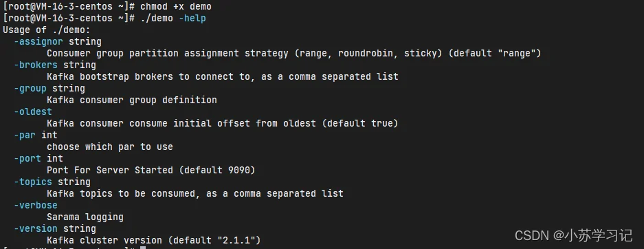The height and width of the screenshot is (249, 644).
Task: Click the '-brokers' flag name
Action: tap(36, 65)
